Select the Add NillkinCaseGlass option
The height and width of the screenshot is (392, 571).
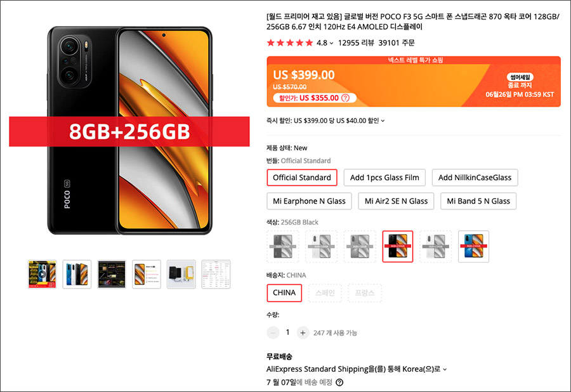click(475, 178)
